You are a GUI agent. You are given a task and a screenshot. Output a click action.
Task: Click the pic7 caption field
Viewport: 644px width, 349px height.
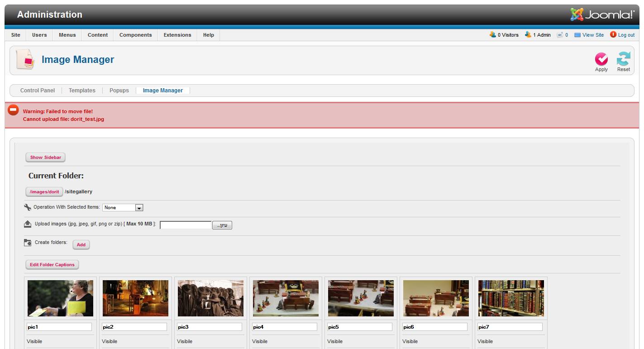click(510, 327)
